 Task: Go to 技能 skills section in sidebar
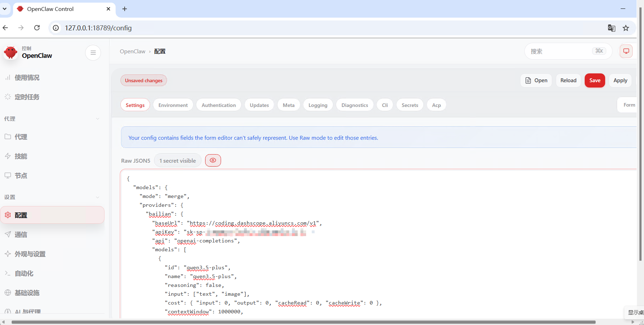coord(21,156)
